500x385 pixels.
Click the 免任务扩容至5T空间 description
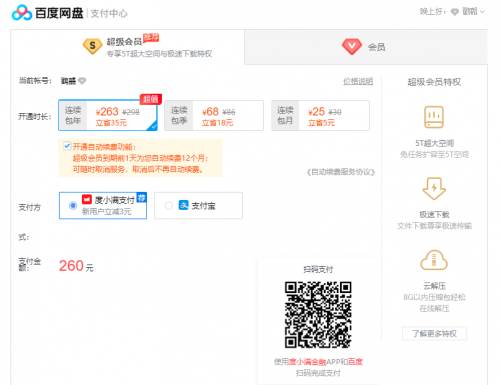(x=434, y=154)
